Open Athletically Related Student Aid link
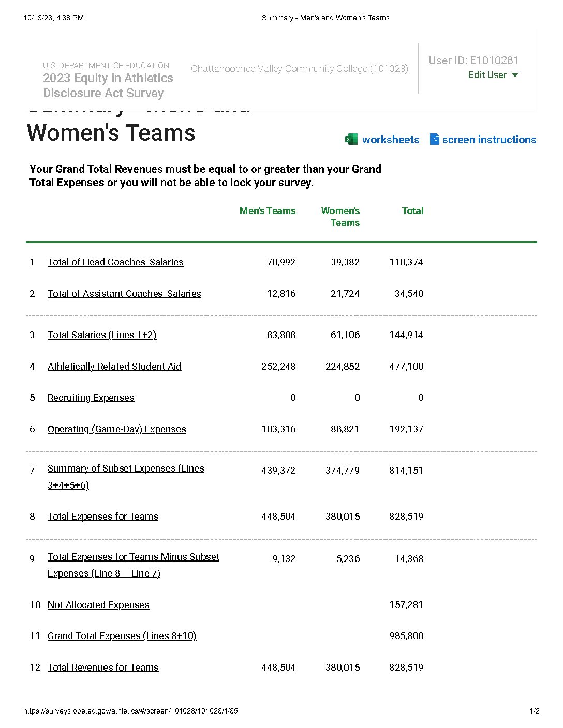563x728 pixels. tap(114, 366)
